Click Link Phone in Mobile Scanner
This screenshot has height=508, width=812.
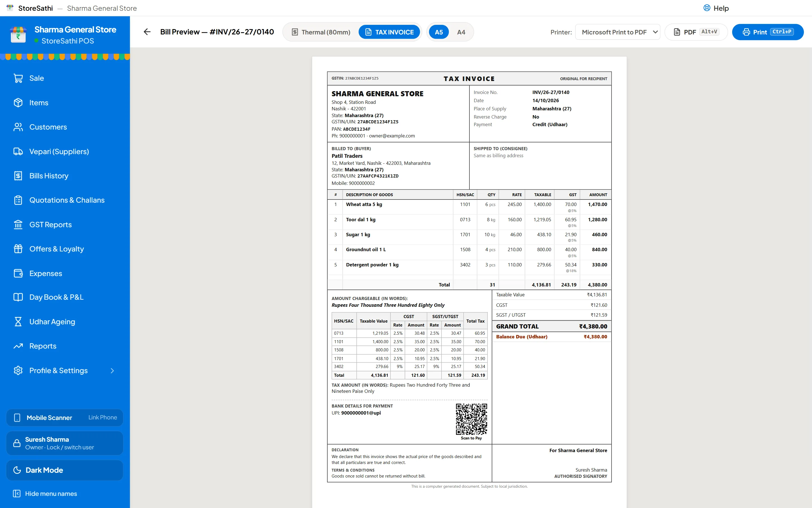click(x=103, y=417)
